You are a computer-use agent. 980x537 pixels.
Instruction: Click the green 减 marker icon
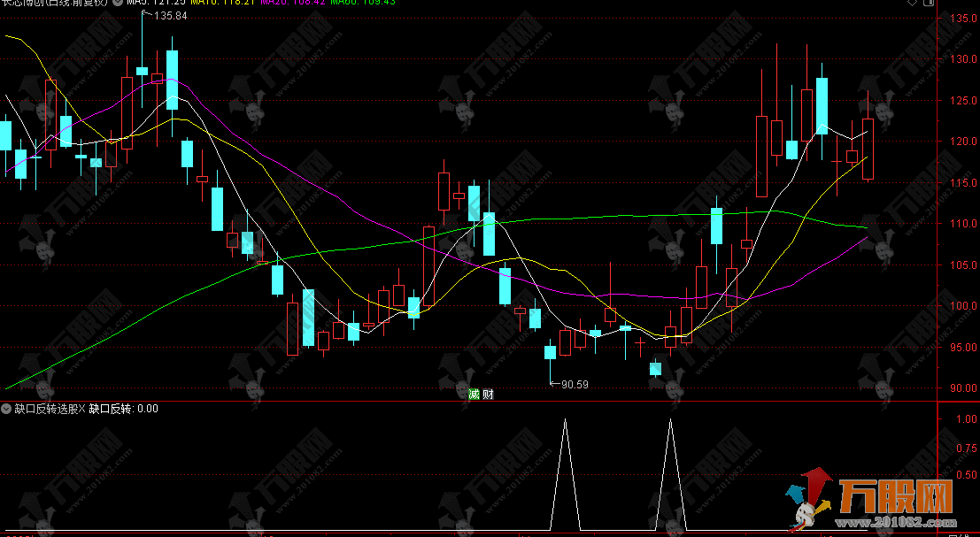pyautogui.click(x=474, y=395)
